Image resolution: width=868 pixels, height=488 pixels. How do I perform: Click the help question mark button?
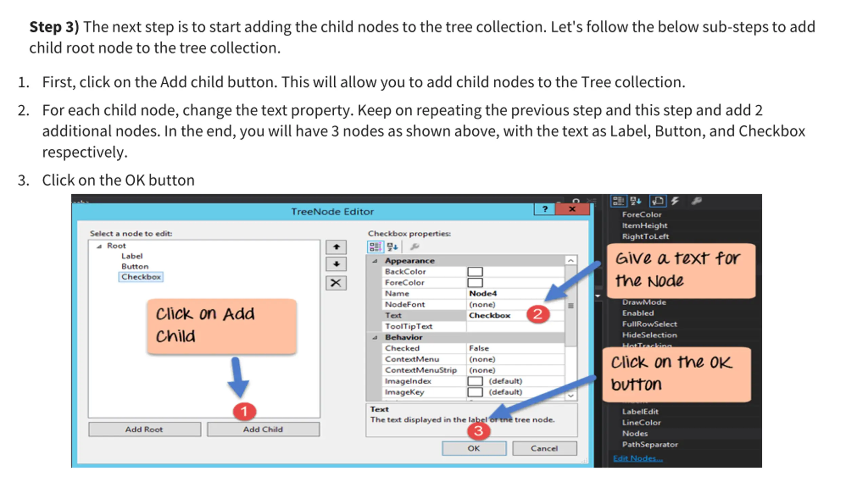coord(545,209)
